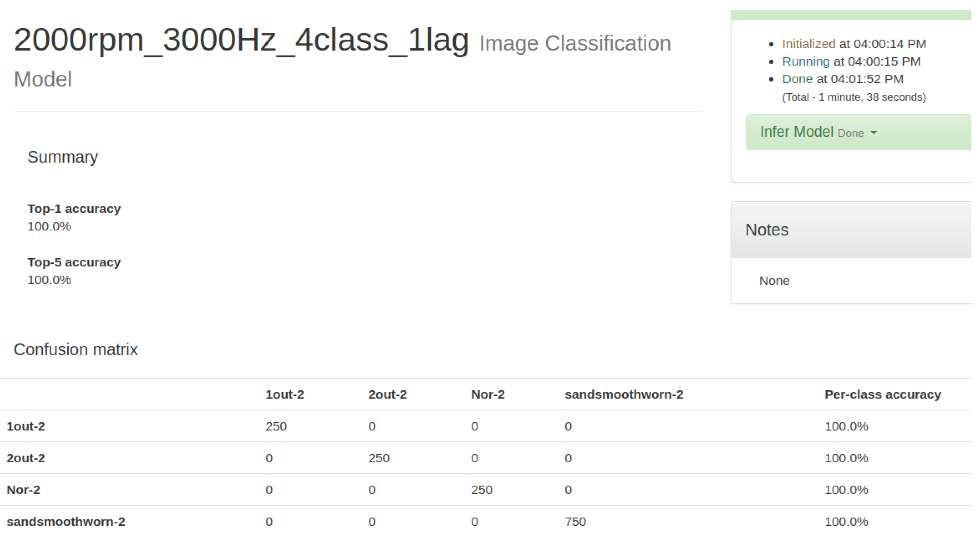980x538 pixels.
Task: Click the sandsmoothworn-2 column header
Action: click(624, 394)
